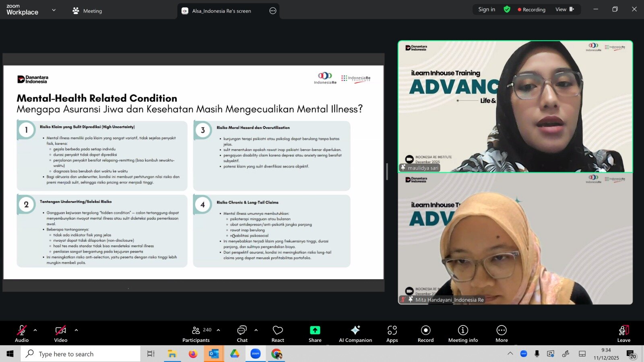Leave the meeting
This screenshot has height=362, width=644.
pos(623,333)
